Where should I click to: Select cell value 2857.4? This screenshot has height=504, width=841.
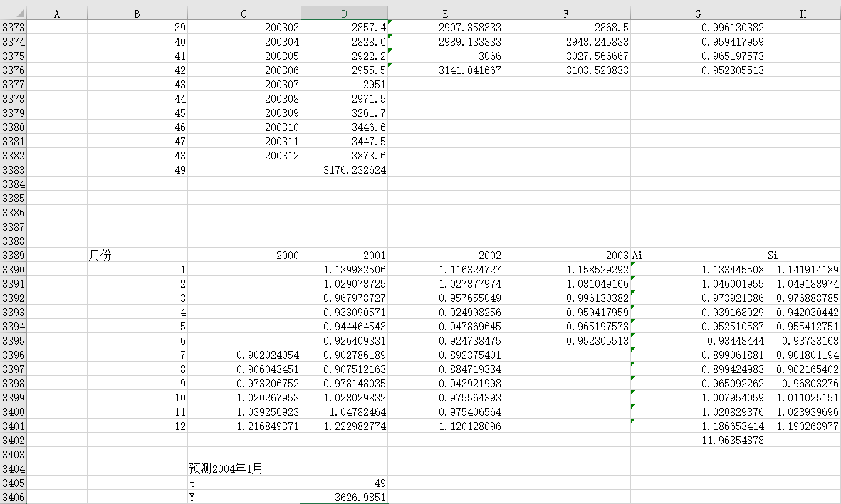345,27
